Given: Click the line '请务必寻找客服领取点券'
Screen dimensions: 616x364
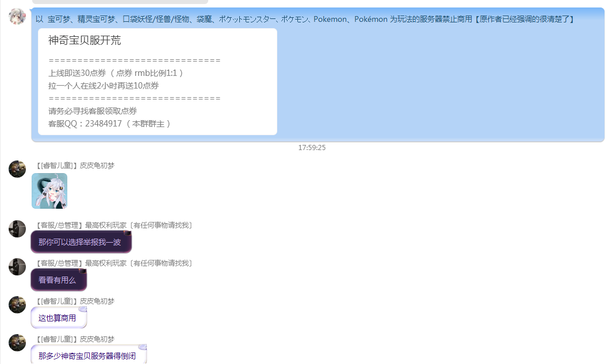Looking at the screenshot, I should pyautogui.click(x=93, y=111).
